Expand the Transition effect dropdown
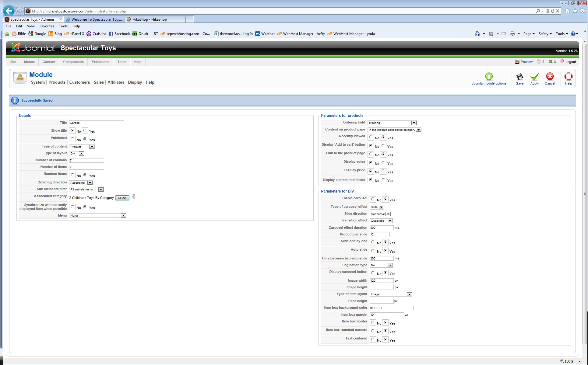This screenshot has height=365, width=588. (390, 221)
